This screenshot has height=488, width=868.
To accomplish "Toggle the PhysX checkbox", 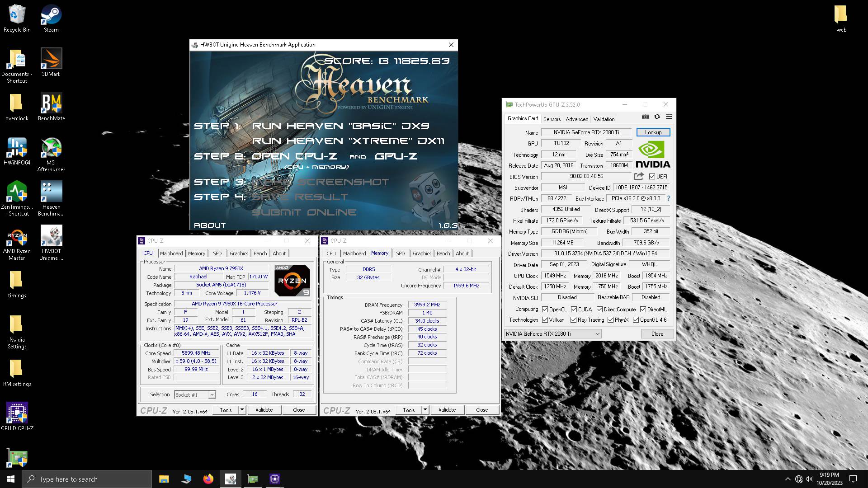I will coord(610,320).
